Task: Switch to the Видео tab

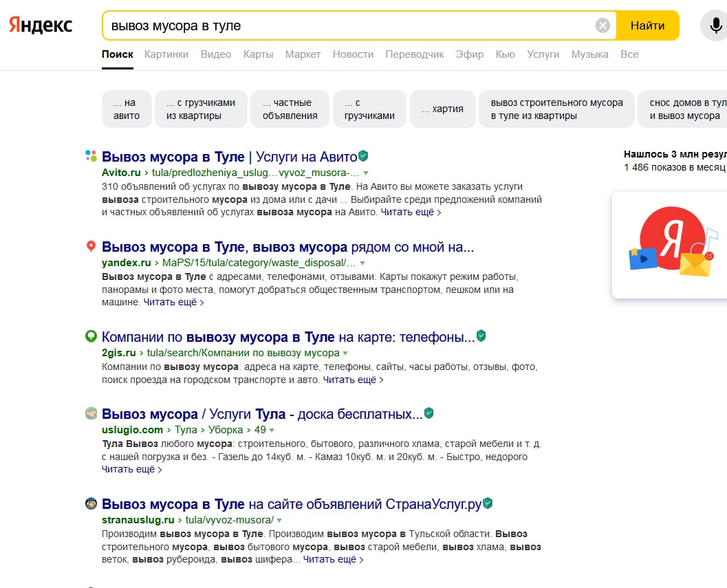Action: pos(215,54)
